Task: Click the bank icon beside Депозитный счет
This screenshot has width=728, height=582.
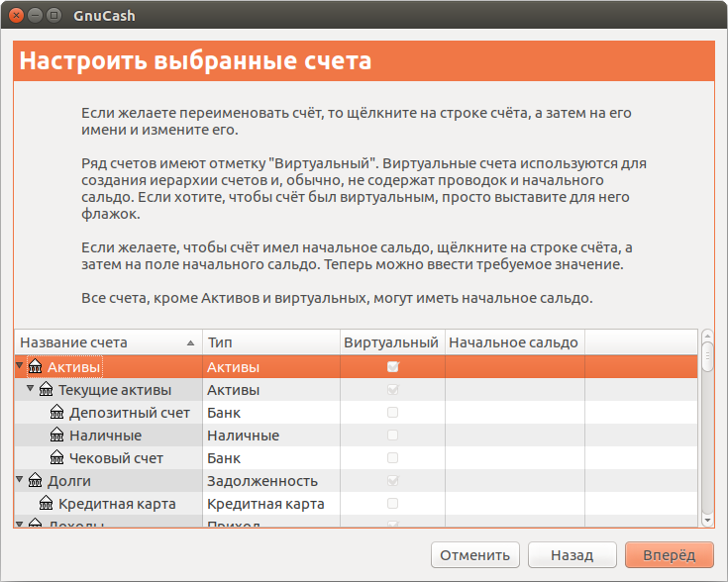Action: click(57, 412)
